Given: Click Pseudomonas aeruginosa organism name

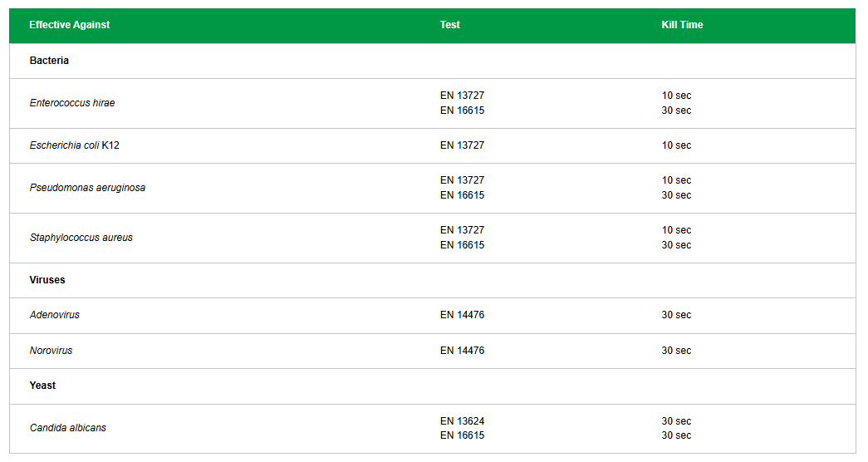Looking at the screenshot, I should click(x=87, y=188).
